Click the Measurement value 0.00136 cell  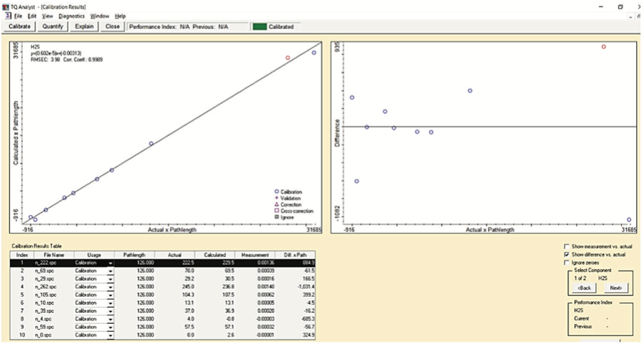pyautogui.click(x=255, y=263)
